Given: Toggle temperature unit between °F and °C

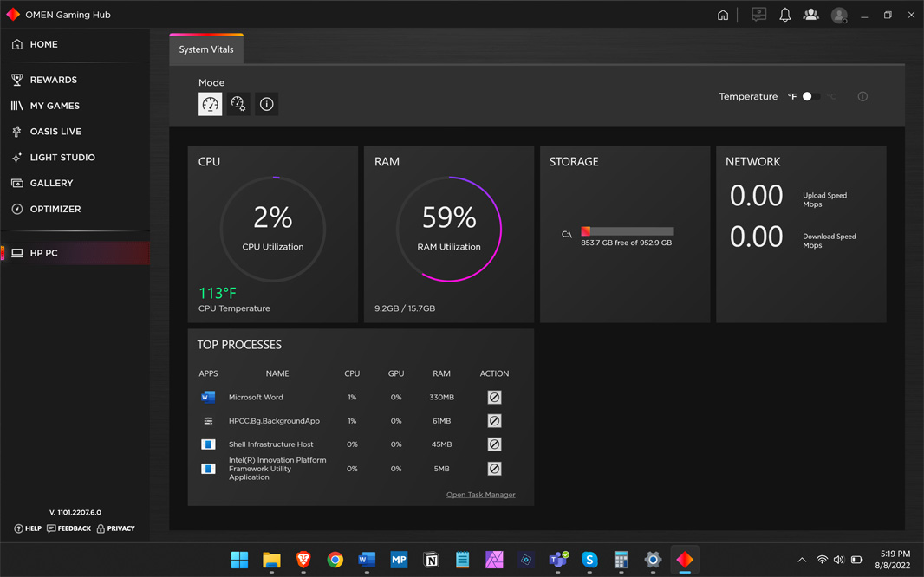Looking at the screenshot, I should pyautogui.click(x=810, y=97).
